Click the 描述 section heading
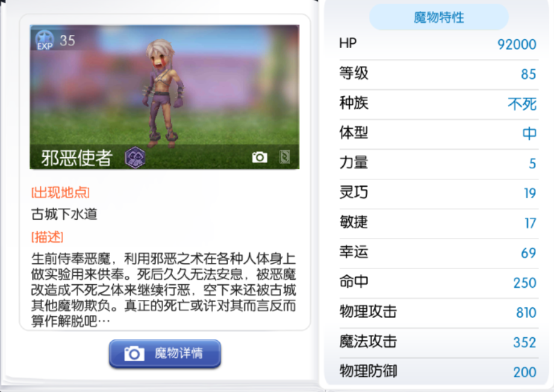This screenshot has height=392, width=554. tap(47, 237)
